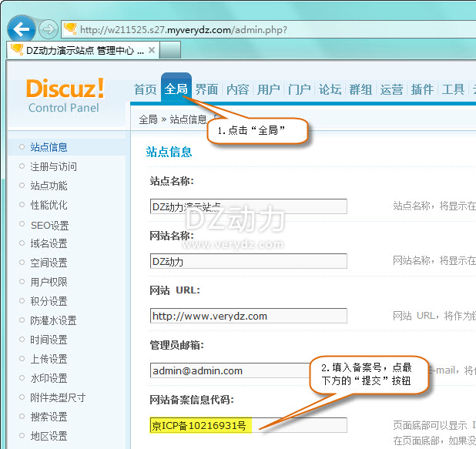Close the DZ动力演示站点 browser tab
Viewport: 476px width, 449px height.
[152, 51]
